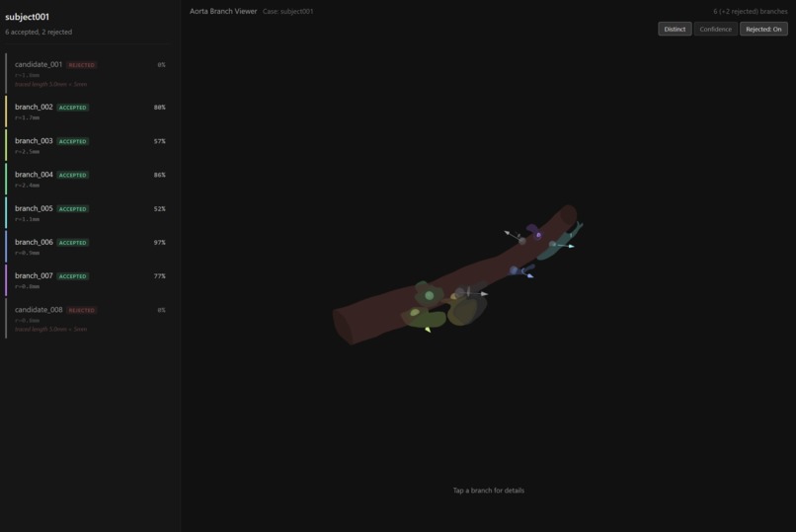Click the 57% confidence value of branch_003

coord(159,141)
